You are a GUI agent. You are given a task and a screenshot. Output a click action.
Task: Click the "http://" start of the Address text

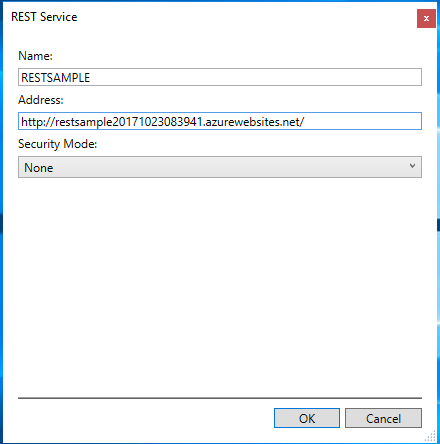[37, 122]
